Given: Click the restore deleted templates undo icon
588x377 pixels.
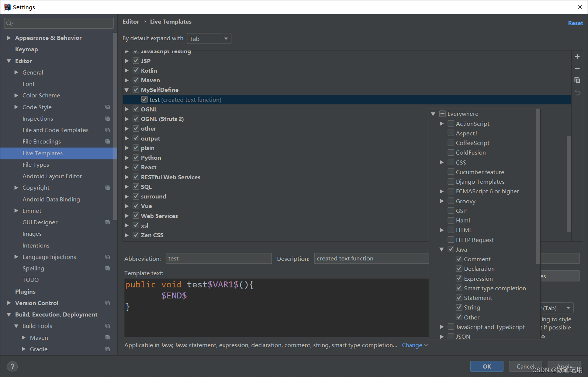Looking at the screenshot, I should 577,93.
